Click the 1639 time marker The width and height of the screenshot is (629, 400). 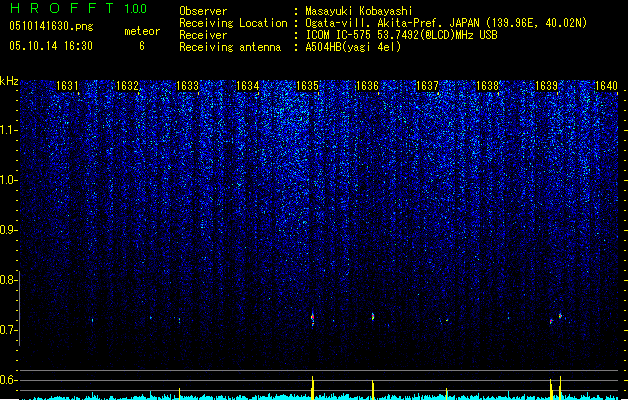pos(546,86)
